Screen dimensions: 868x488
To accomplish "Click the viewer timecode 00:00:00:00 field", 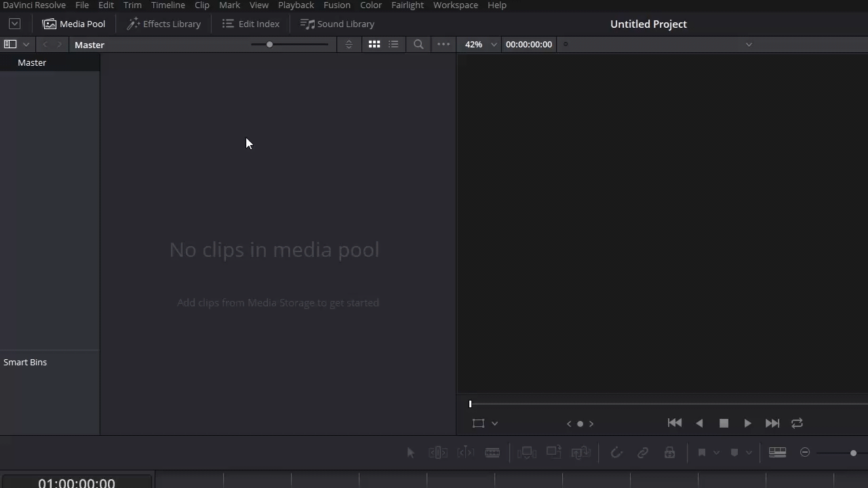I will (529, 44).
